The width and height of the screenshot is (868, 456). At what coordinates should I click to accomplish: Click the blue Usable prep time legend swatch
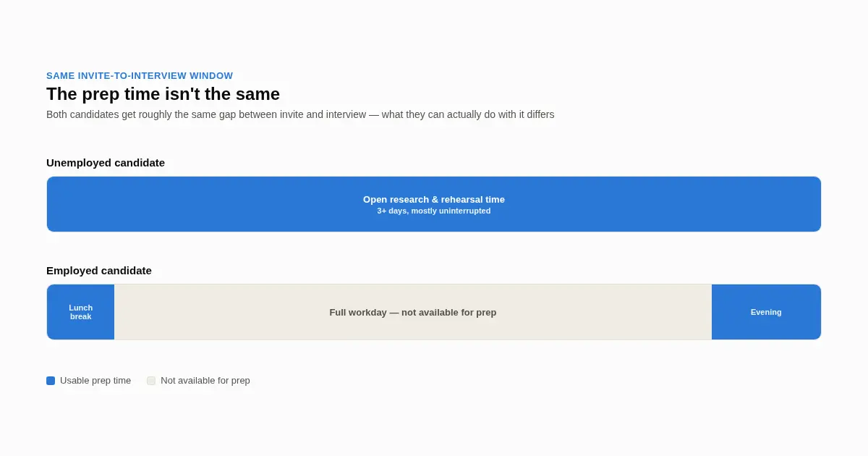click(51, 381)
